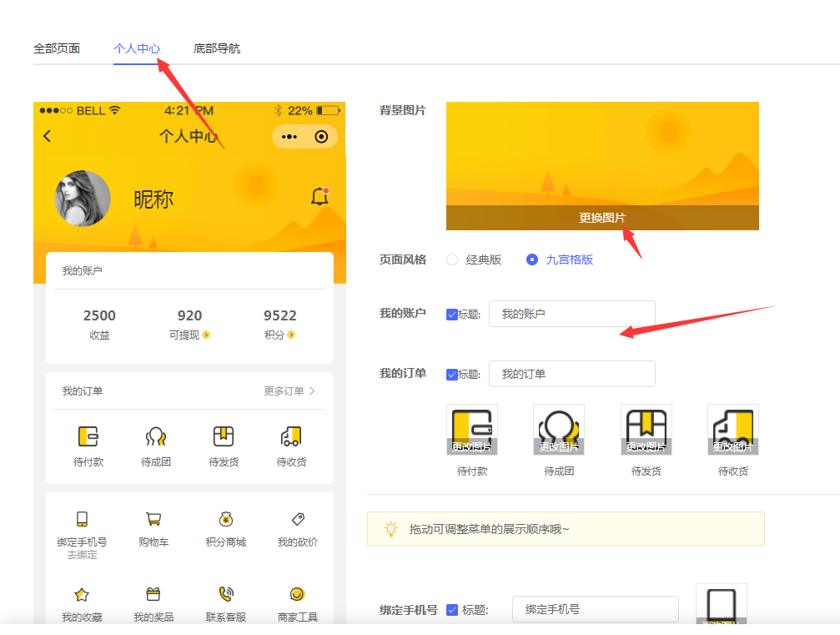Click the coin icon beside 可提现
Image resolution: width=840 pixels, height=635 pixels.
[206, 335]
